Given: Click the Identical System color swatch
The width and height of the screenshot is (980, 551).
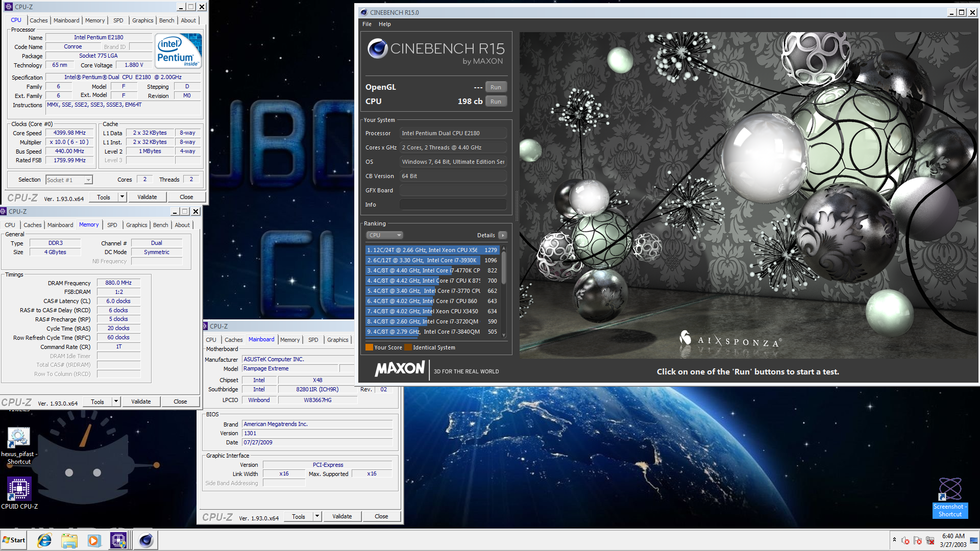Looking at the screenshot, I should (408, 347).
